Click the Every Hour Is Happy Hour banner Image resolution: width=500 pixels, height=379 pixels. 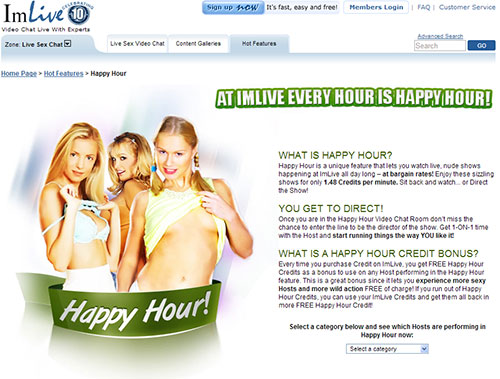point(354,98)
